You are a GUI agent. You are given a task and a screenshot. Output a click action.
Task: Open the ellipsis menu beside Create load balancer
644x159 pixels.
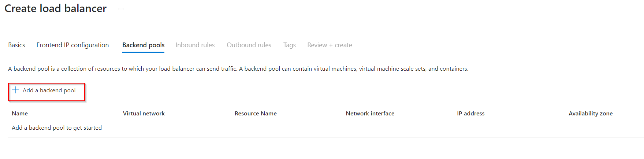[121, 9]
